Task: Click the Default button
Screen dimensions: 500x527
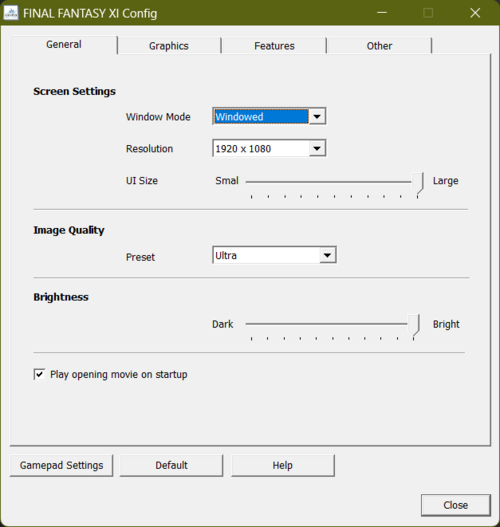Action: (171, 465)
